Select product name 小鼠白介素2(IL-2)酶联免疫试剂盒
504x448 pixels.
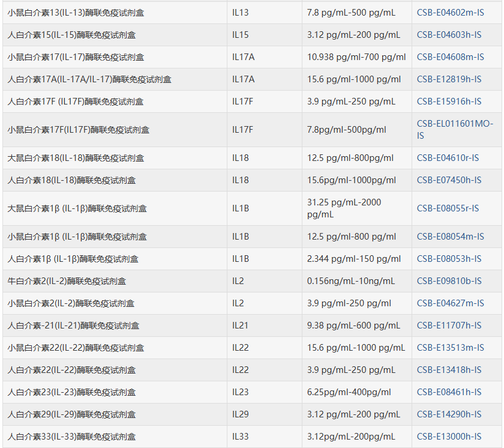pyautogui.click(x=71, y=303)
